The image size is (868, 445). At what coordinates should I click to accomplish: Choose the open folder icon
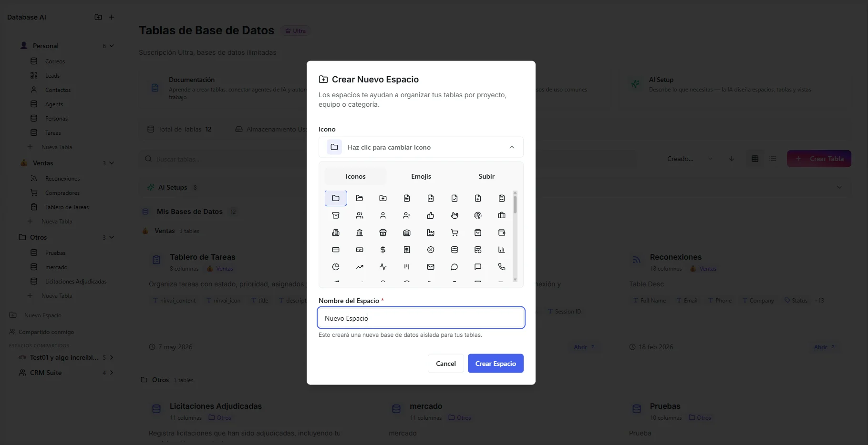coord(360,198)
